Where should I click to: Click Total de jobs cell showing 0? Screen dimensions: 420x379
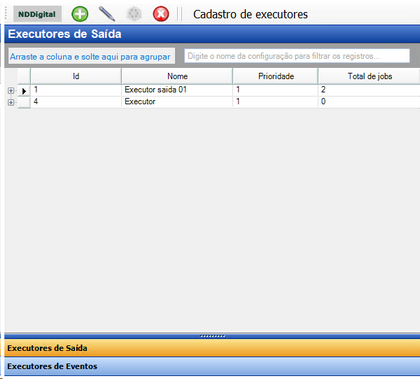[x=369, y=102]
